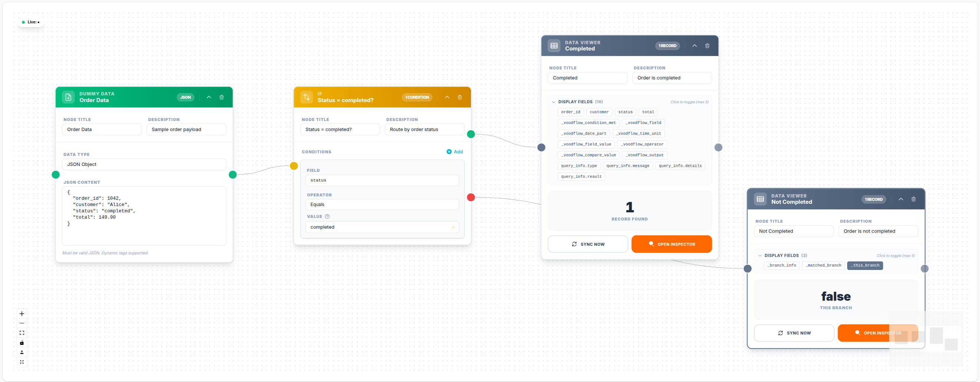Click the grid icon on Not Completed viewer
Image resolution: width=980 pixels, height=382 pixels.
pos(760,199)
